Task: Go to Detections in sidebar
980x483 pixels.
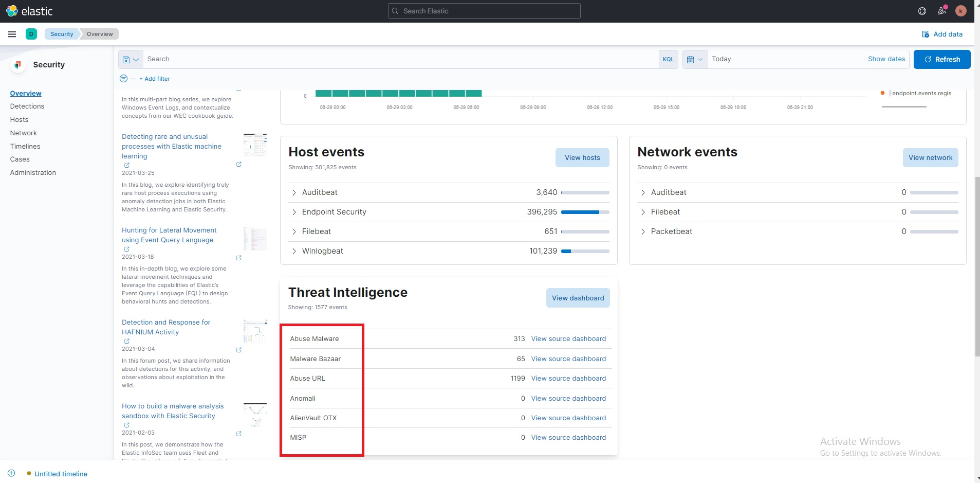Action: [27, 106]
